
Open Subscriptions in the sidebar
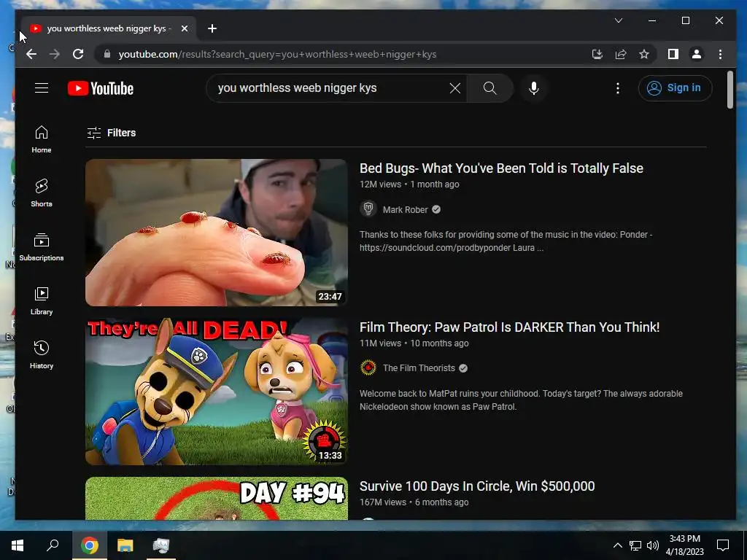pyautogui.click(x=42, y=247)
